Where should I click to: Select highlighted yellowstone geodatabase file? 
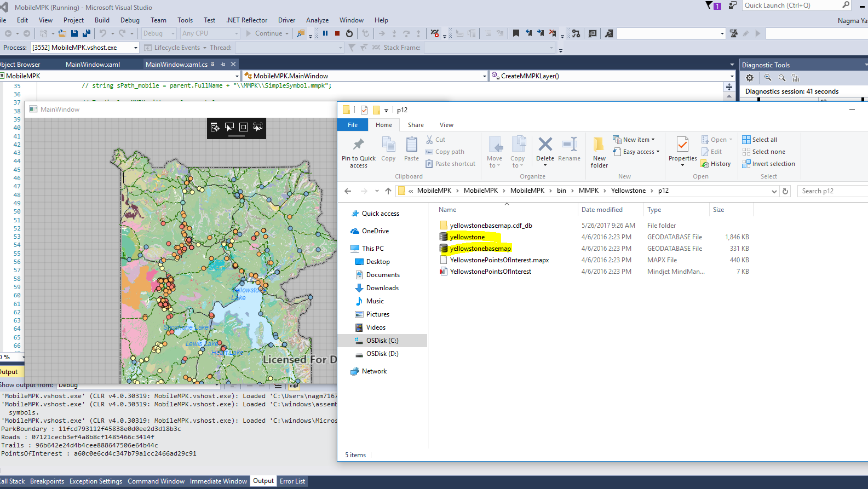coord(467,237)
